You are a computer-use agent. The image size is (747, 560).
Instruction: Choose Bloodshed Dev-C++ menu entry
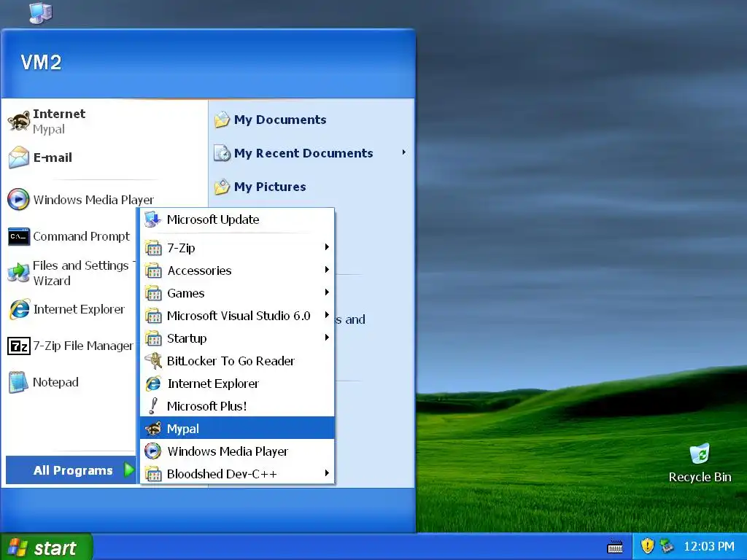(x=237, y=474)
